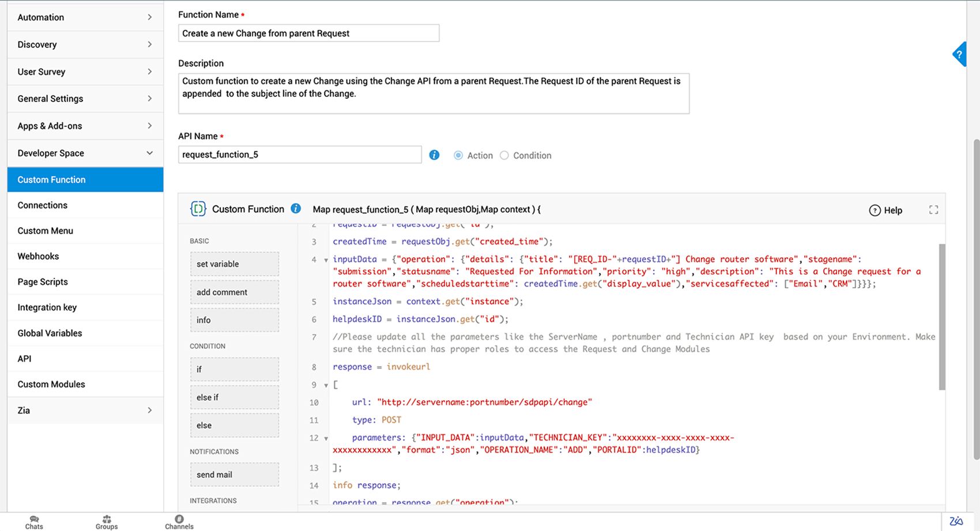Click the info icon beside API Name
The height and width of the screenshot is (531, 980).
click(434, 155)
